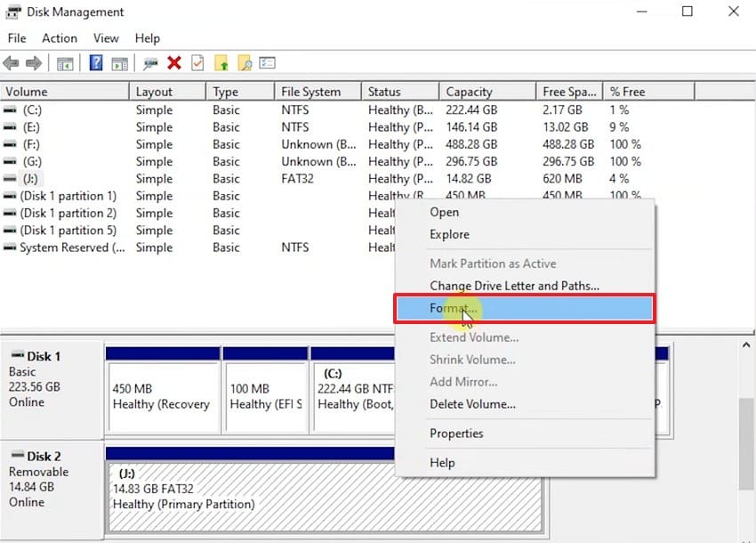Click the folder with up arrow icon
Image resolution: width=756 pixels, height=543 pixels.
pos(221,63)
